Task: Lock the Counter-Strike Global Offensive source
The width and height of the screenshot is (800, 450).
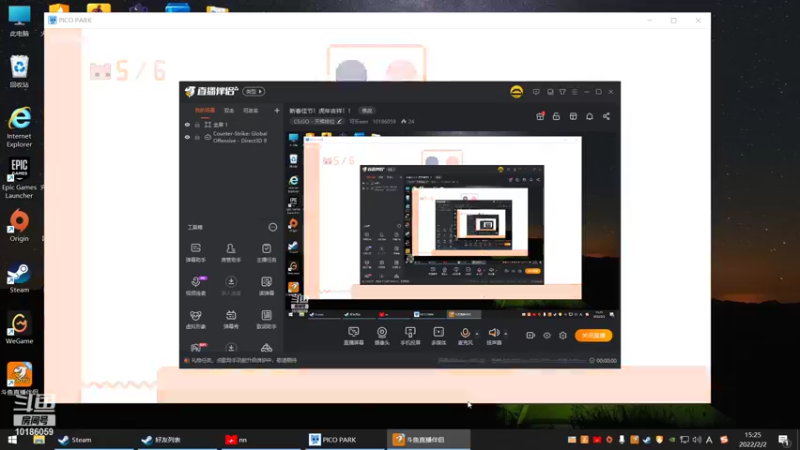Action: 197,137
